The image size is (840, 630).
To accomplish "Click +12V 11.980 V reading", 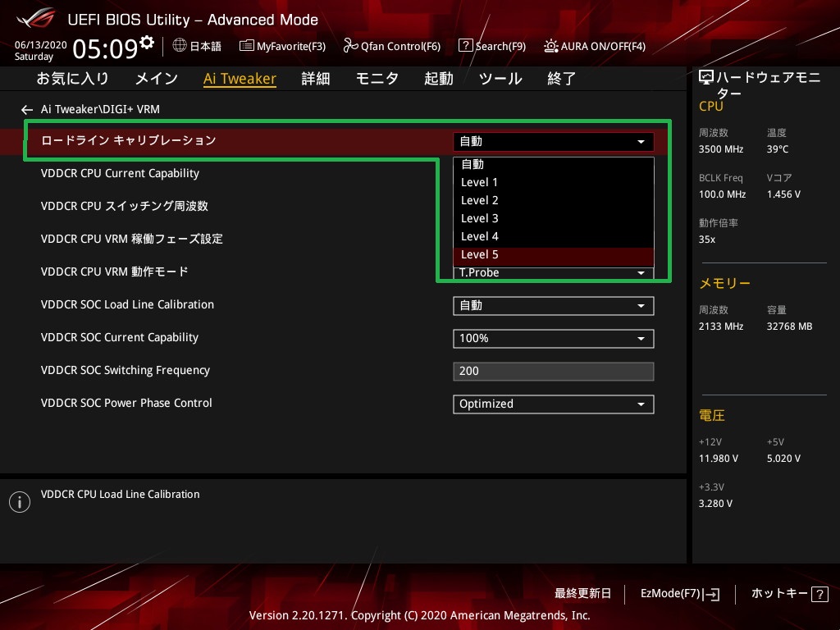I will [719, 459].
